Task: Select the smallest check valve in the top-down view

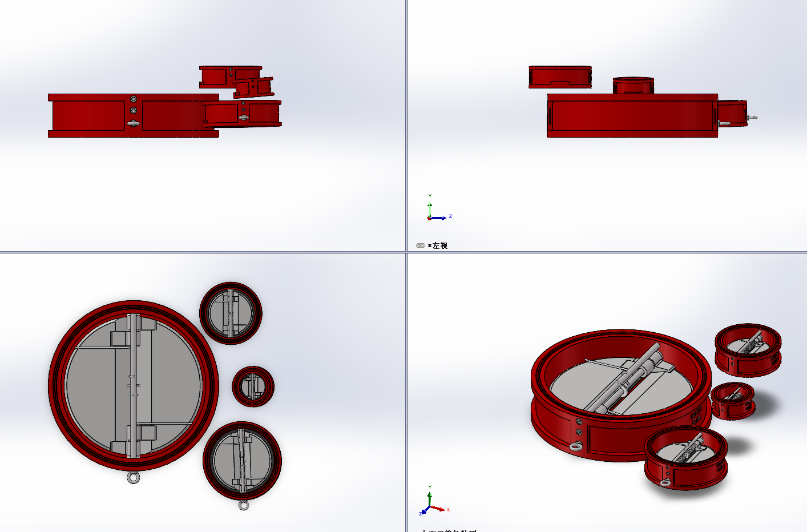Action: tap(253, 386)
